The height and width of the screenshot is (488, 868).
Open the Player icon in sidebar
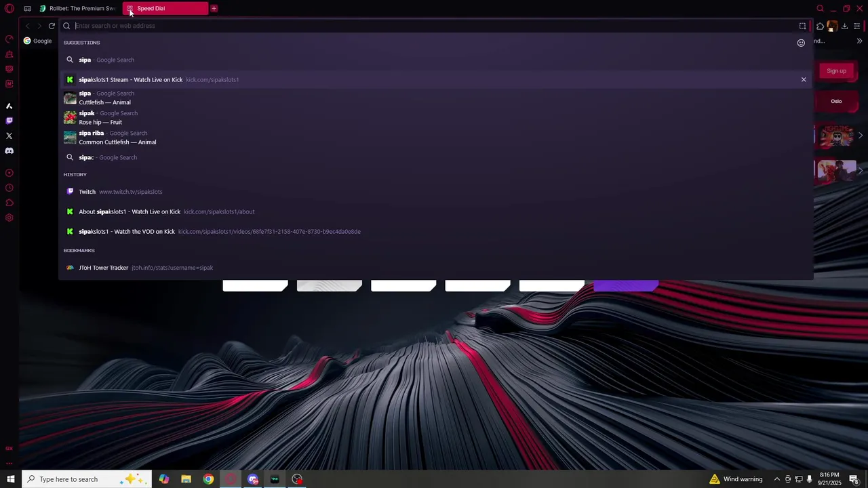click(9, 173)
